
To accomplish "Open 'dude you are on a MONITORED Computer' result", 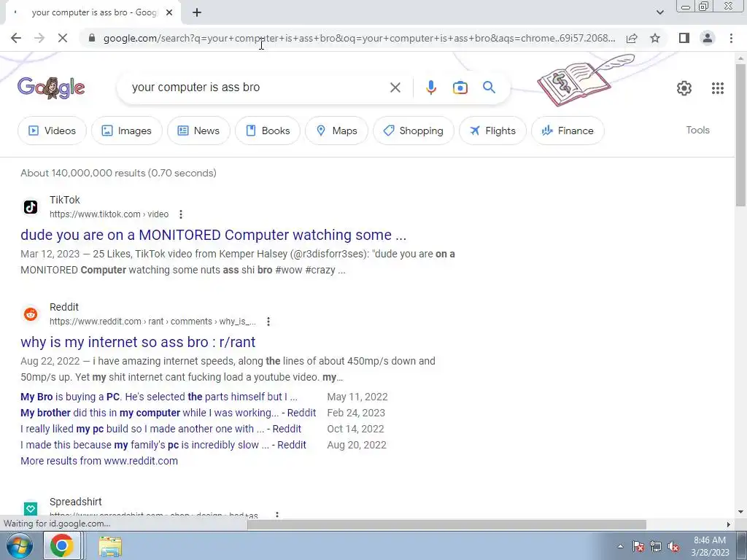I will tap(214, 235).
